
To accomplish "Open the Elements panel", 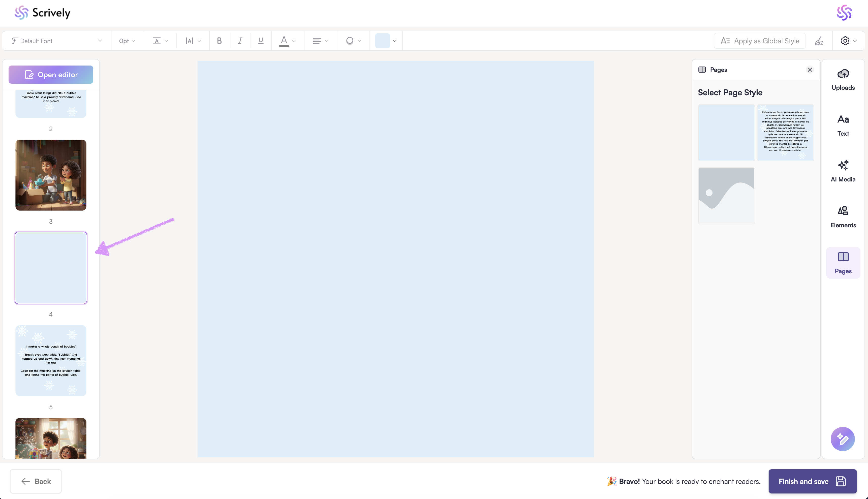I will pyautogui.click(x=843, y=217).
